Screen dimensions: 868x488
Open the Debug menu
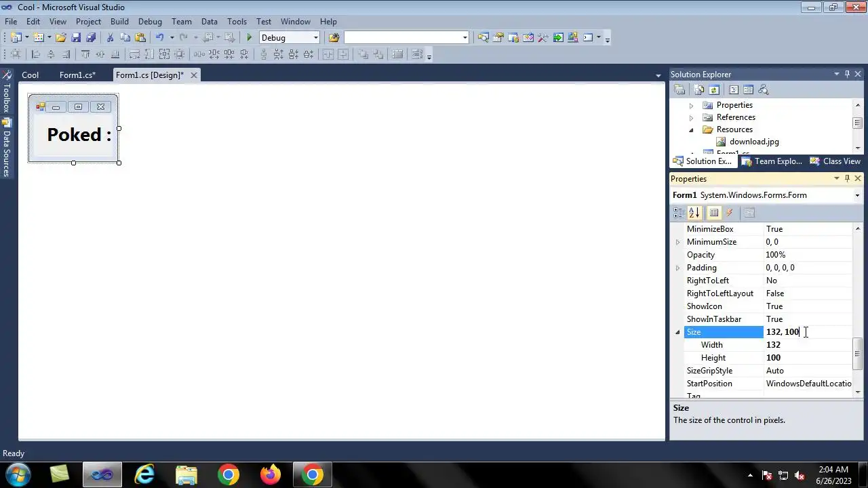pyautogui.click(x=150, y=22)
